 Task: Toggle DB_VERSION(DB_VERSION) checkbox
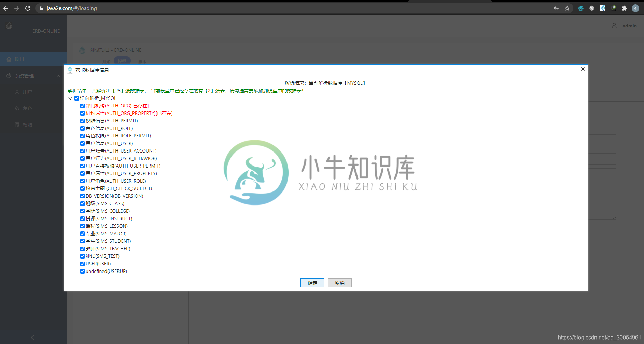tap(82, 196)
